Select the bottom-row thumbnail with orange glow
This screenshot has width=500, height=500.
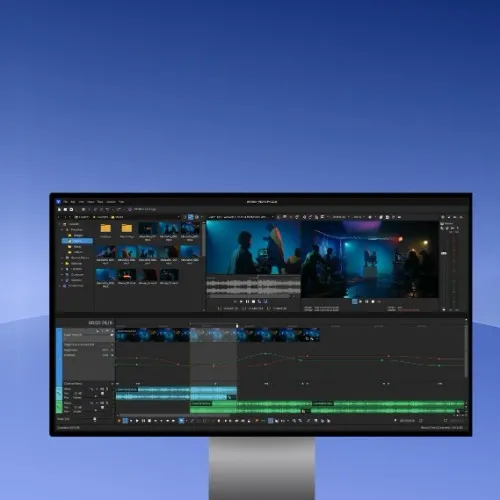point(127,275)
